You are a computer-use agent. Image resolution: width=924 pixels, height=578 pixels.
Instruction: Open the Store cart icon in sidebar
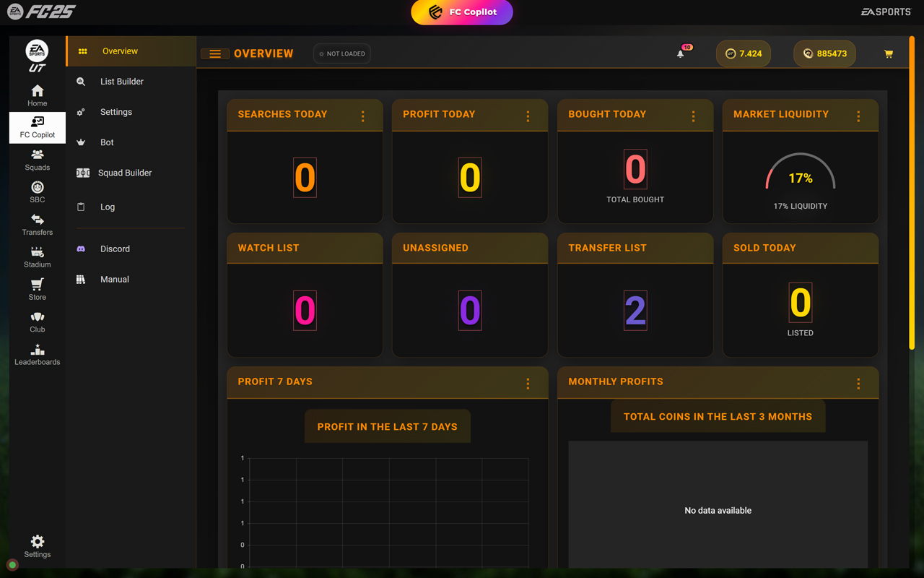click(x=38, y=285)
